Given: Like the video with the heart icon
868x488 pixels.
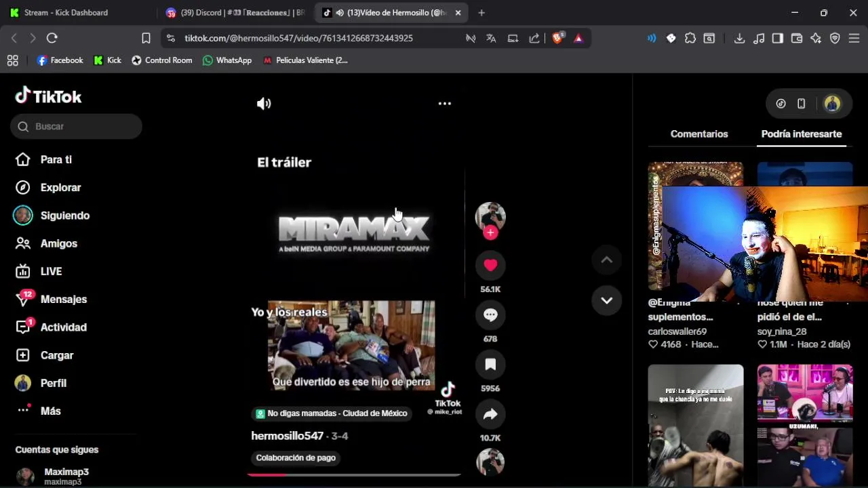Looking at the screenshot, I should point(490,265).
